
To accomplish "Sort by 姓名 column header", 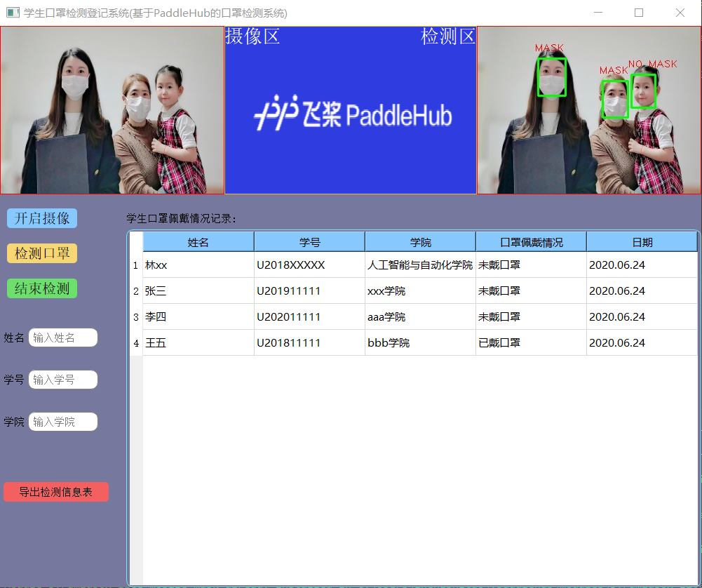I will (198, 242).
